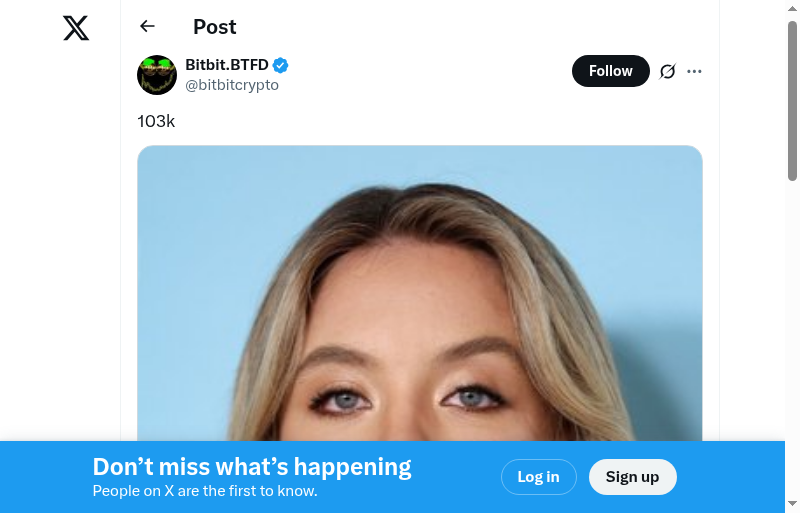Viewport: 800px width, 513px height.
Task: Click "People on X are the first to know" text
Action: 205,491
